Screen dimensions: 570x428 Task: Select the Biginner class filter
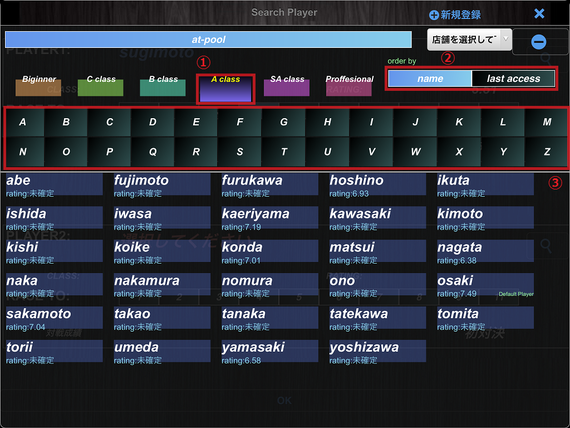click(39, 85)
